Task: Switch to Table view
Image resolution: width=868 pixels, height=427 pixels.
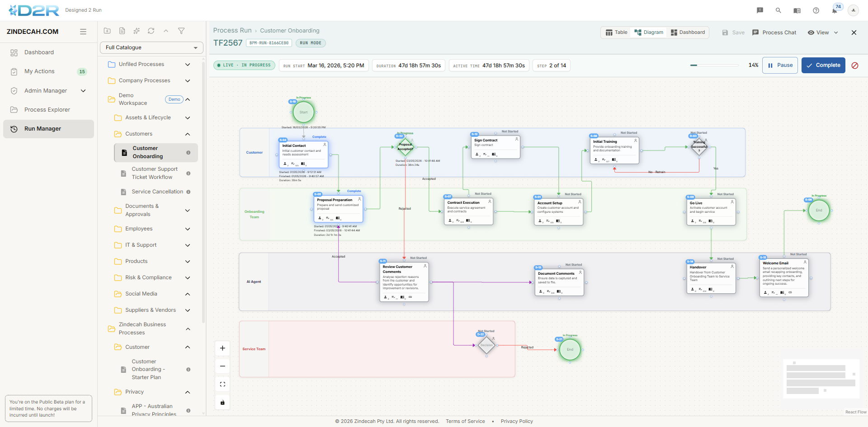Action: tap(617, 33)
